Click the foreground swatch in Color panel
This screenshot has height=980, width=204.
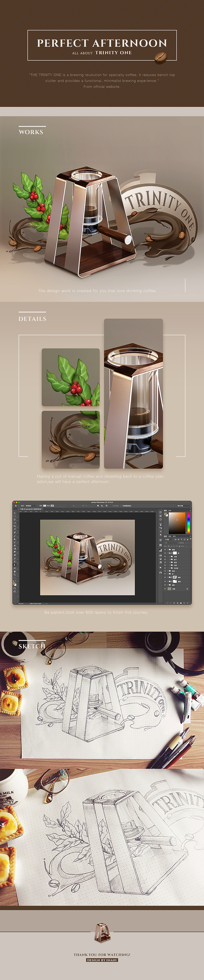point(165,514)
